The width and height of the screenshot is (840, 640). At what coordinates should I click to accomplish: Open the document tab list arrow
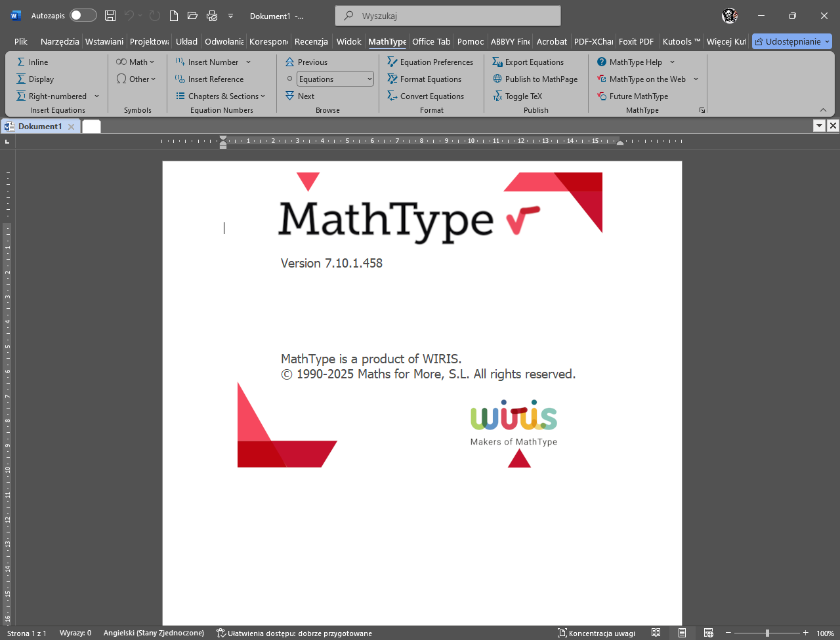(x=819, y=126)
